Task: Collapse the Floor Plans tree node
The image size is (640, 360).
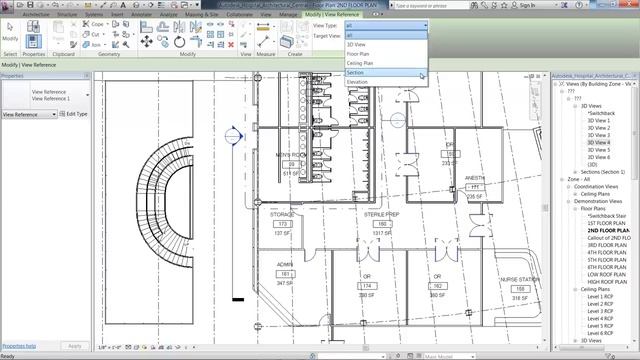Action: tap(576, 209)
